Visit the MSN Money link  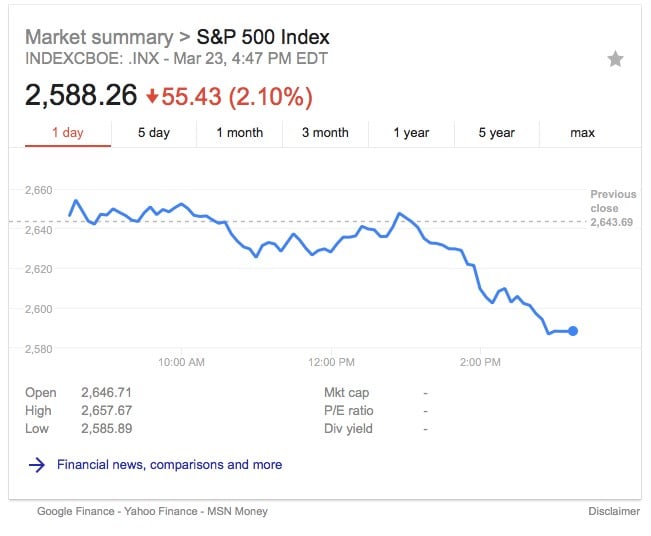tap(238, 511)
